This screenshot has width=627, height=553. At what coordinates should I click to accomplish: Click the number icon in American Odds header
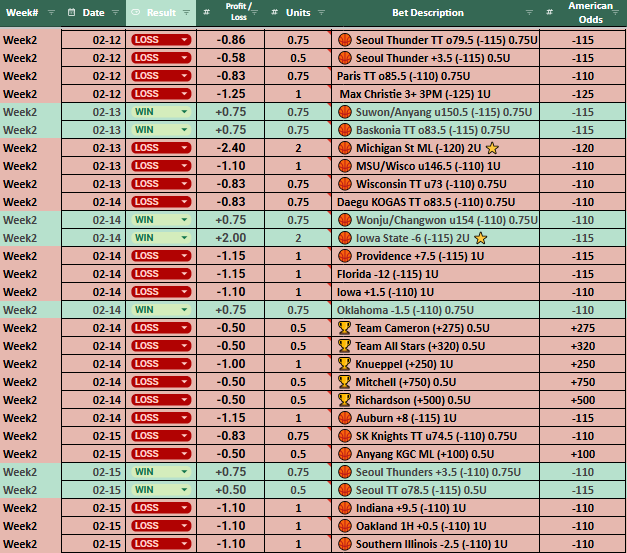click(x=550, y=12)
